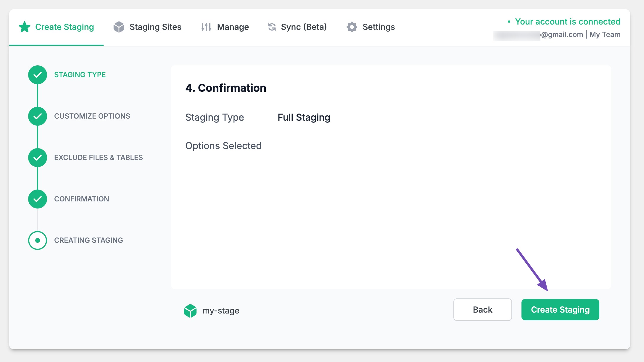Image resolution: width=644 pixels, height=362 pixels.
Task: Click the Customize Options step checkmark
Action: pos(38,116)
